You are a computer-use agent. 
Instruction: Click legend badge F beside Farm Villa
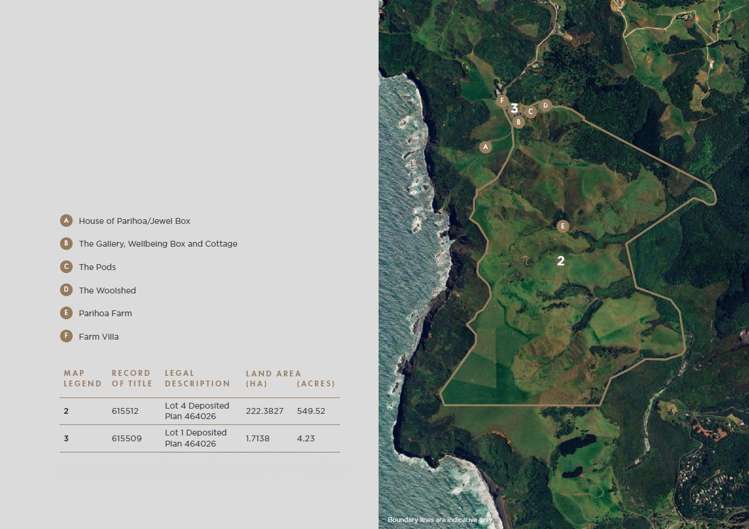[66, 336]
